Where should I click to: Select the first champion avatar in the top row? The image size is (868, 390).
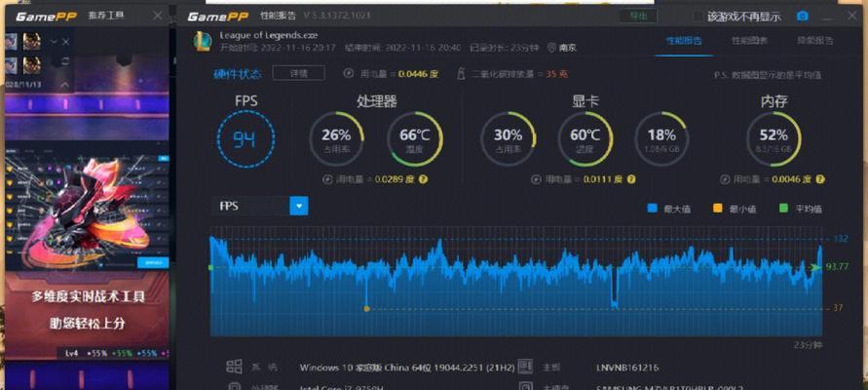point(11,42)
